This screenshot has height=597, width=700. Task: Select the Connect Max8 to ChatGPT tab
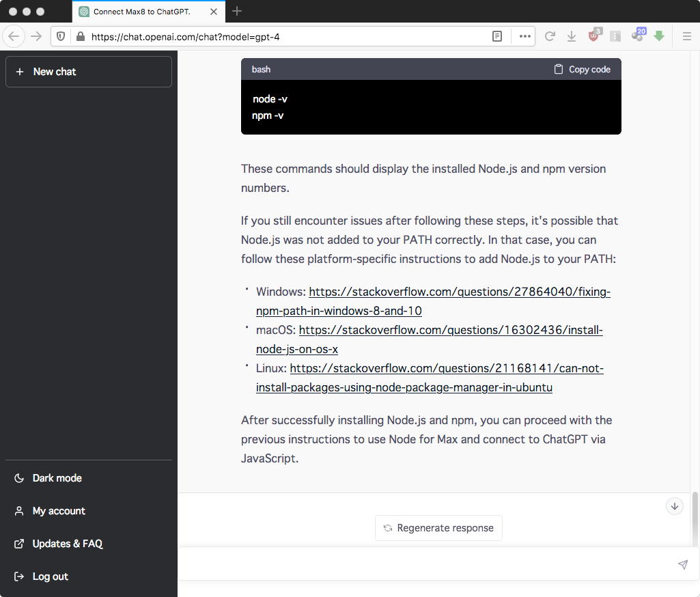[x=149, y=12]
